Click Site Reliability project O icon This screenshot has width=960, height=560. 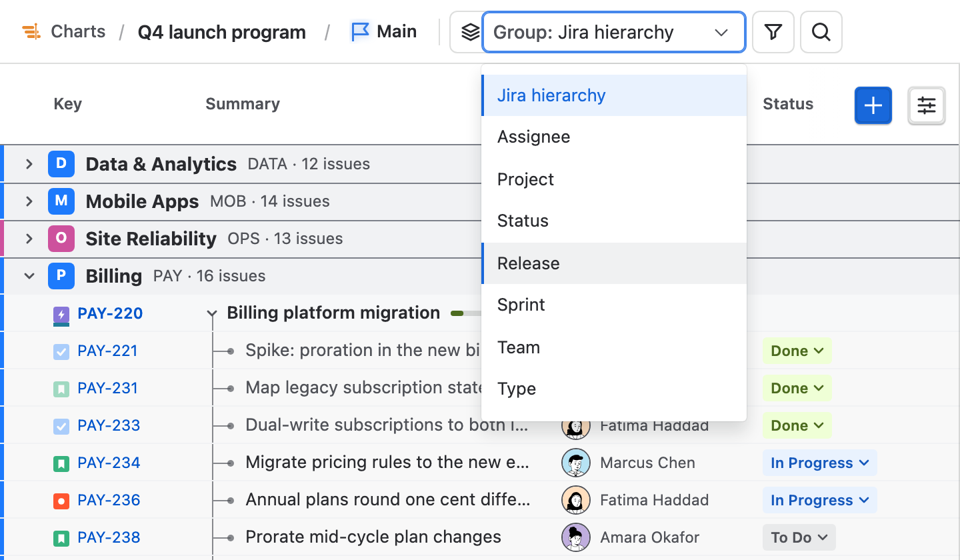[x=61, y=239]
